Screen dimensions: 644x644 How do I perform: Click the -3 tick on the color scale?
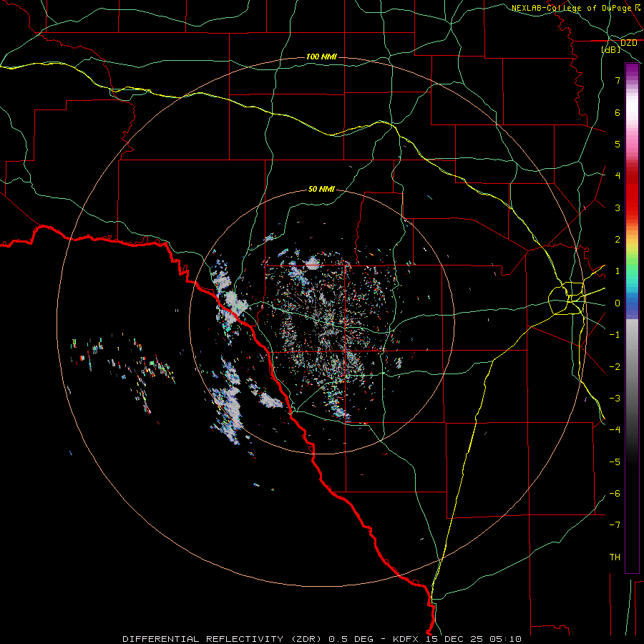click(x=615, y=399)
